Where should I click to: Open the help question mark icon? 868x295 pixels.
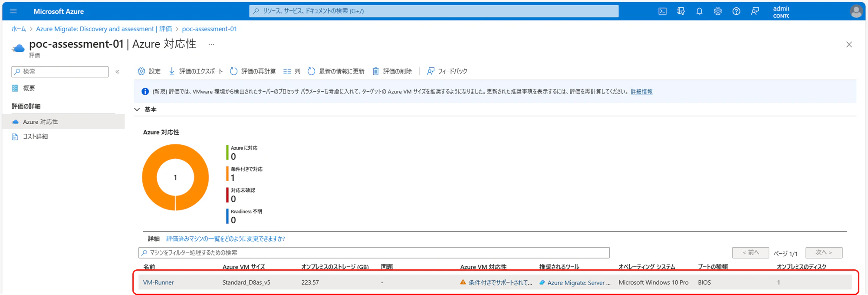click(736, 11)
